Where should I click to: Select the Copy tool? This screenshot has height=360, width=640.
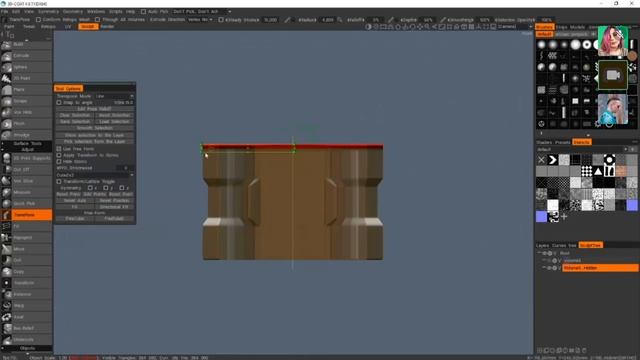(x=26, y=271)
